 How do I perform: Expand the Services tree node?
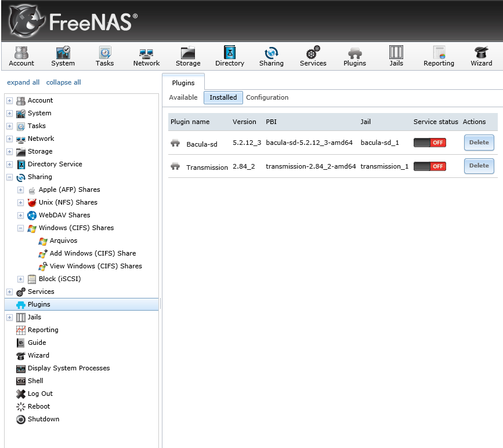click(x=10, y=292)
